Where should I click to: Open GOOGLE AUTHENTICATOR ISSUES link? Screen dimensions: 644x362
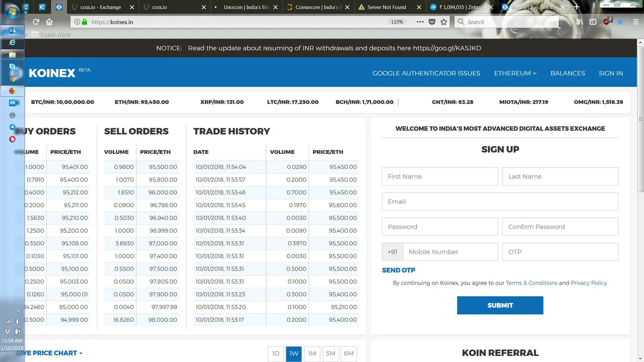426,73
